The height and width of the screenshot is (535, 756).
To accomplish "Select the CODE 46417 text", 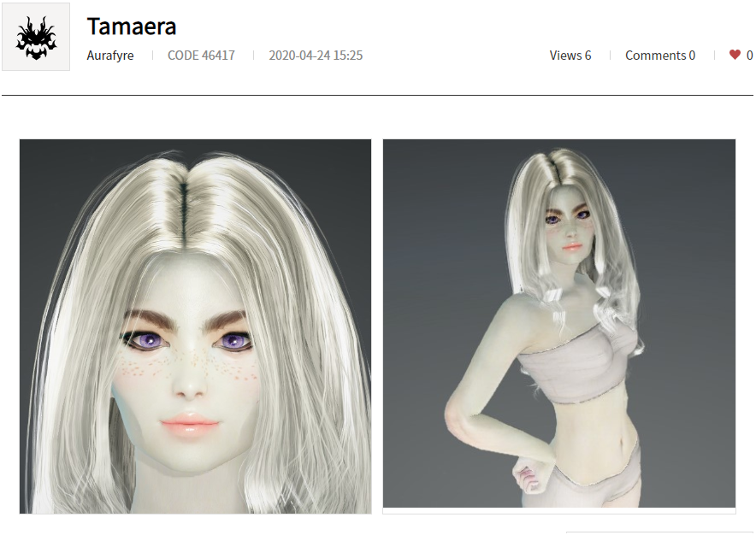I will tap(201, 56).
